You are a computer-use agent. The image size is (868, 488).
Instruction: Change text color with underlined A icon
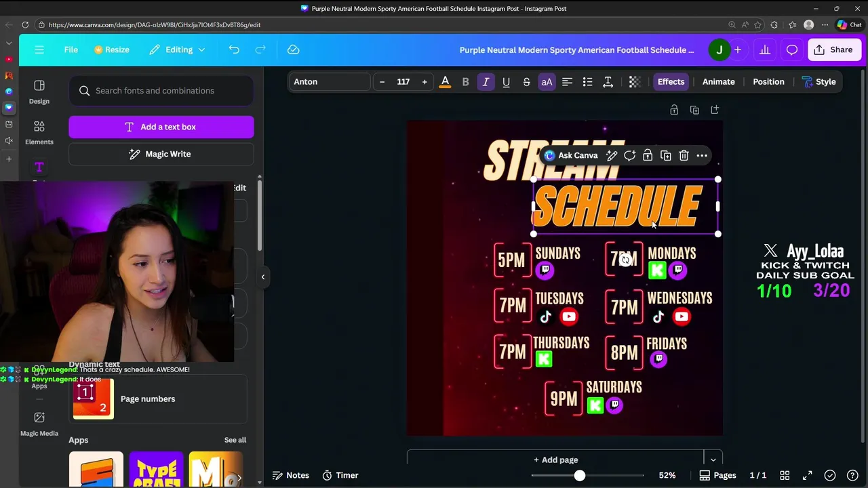445,81
